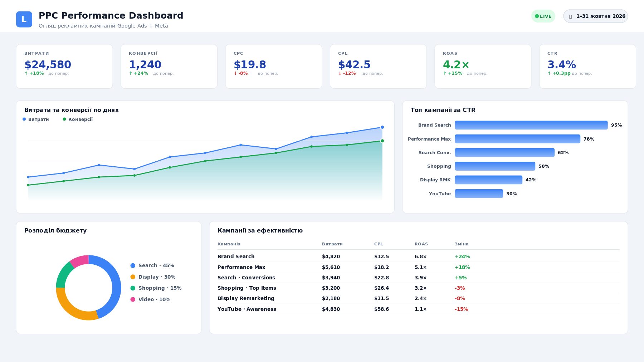Viewport: 644px width, 362px height.
Task: Click the Топ кампанії за CTR heading
Action: (x=443, y=110)
